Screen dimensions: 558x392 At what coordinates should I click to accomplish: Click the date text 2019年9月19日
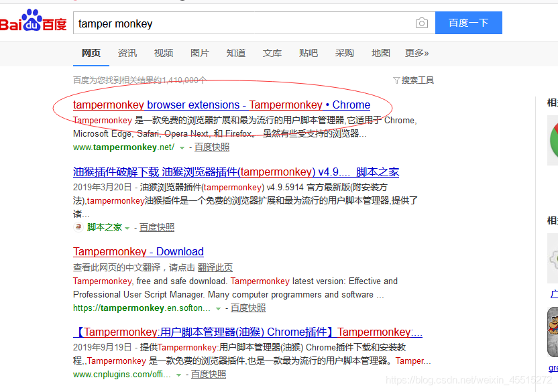103,348
